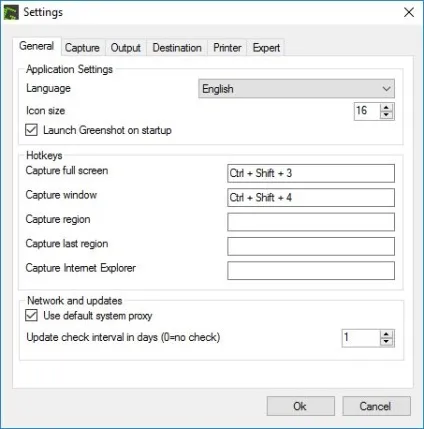Increase Icon size with the up arrow
Screen dimensions: 424x429
(x=386, y=107)
